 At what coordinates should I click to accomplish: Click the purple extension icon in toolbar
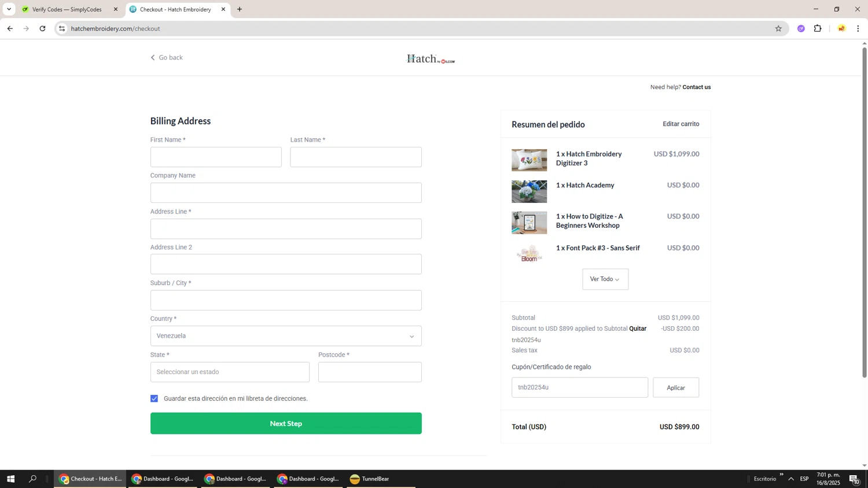[801, 28]
